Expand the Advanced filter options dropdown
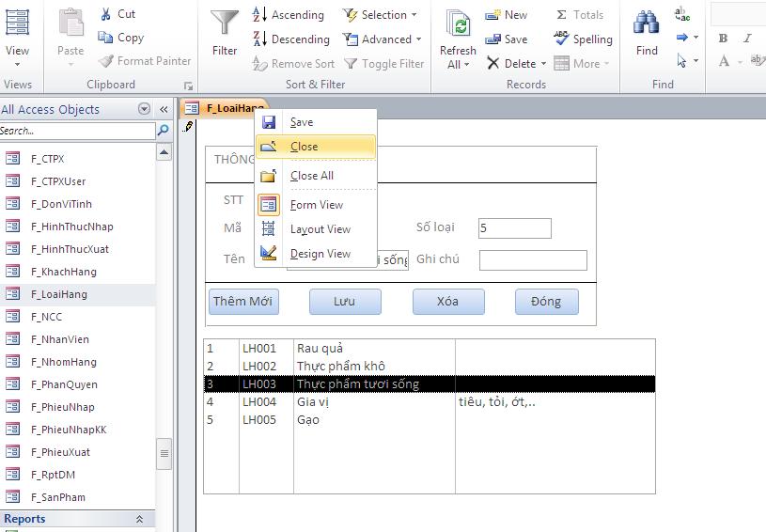This screenshot has width=766, height=532. (x=382, y=39)
